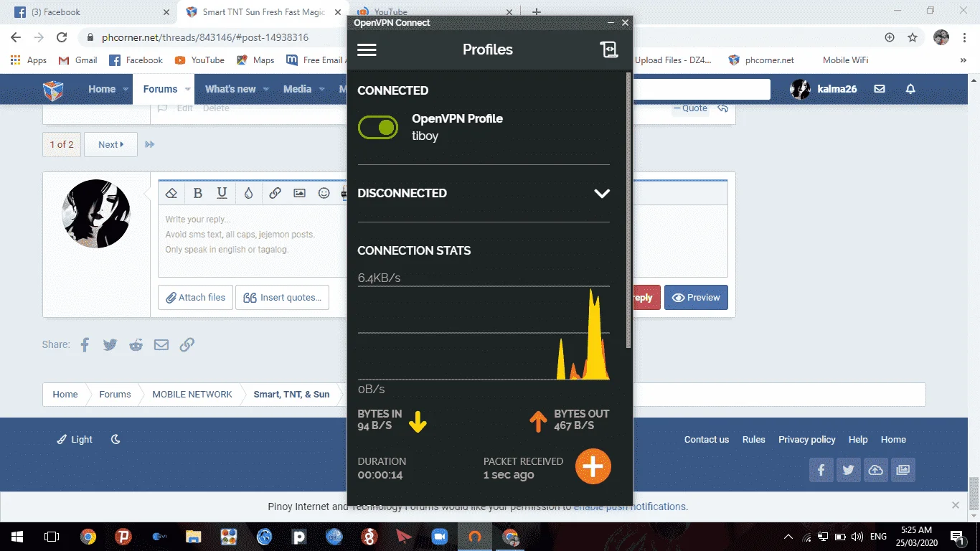Expand the DISCONNECTED profiles section

click(602, 194)
